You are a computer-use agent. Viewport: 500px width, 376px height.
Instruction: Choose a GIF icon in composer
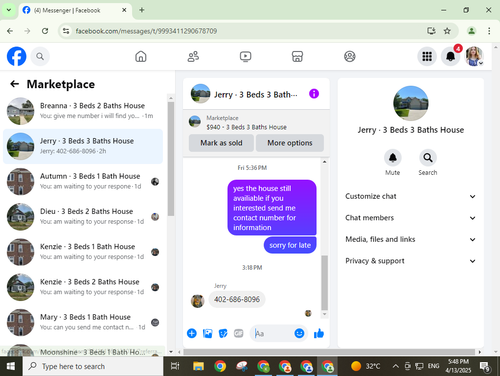click(238, 333)
